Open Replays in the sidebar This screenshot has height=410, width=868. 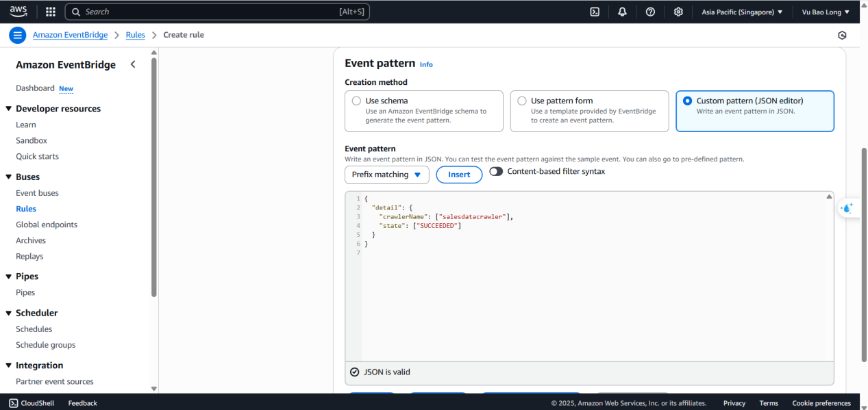[29, 256]
